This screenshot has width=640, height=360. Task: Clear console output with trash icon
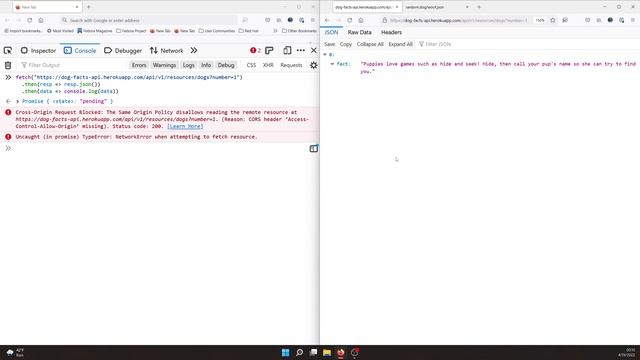[x=8, y=65]
